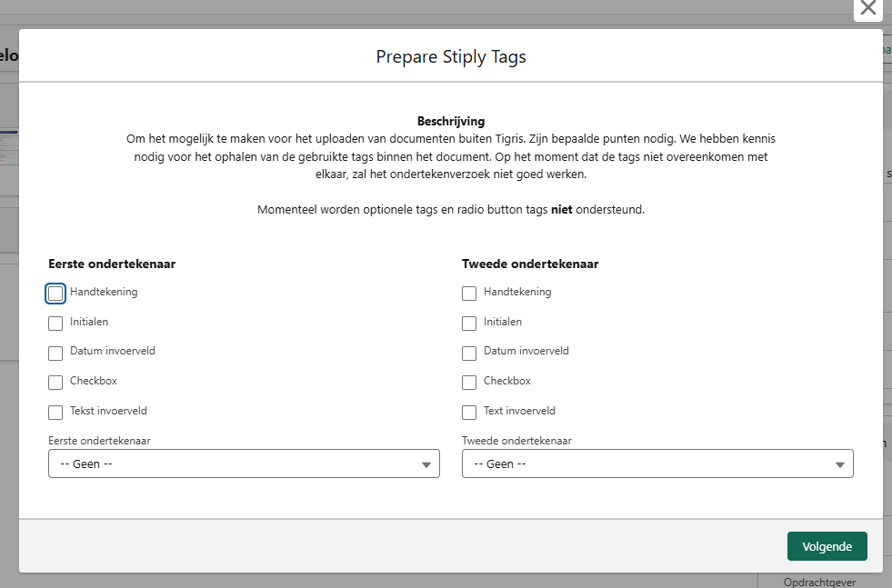892x588 pixels.
Task: Click the Tweede ondertekenaar dropdown arrow
Action: pos(840,464)
